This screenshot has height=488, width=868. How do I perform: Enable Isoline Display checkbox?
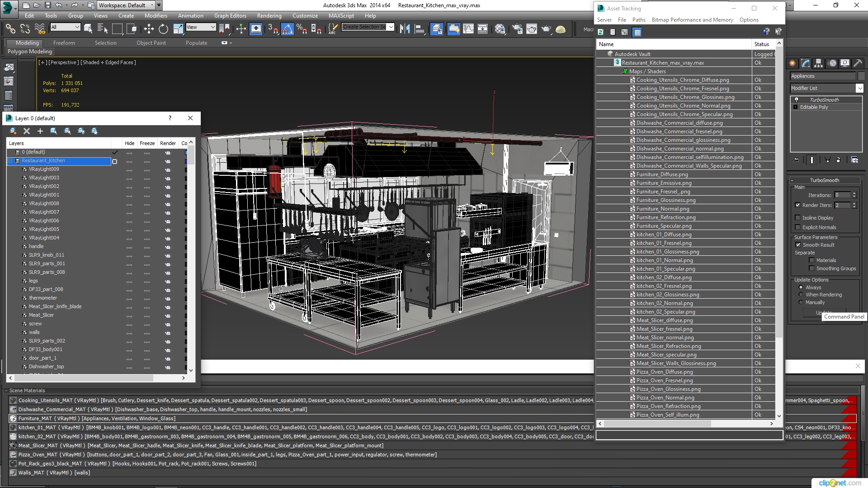click(798, 218)
